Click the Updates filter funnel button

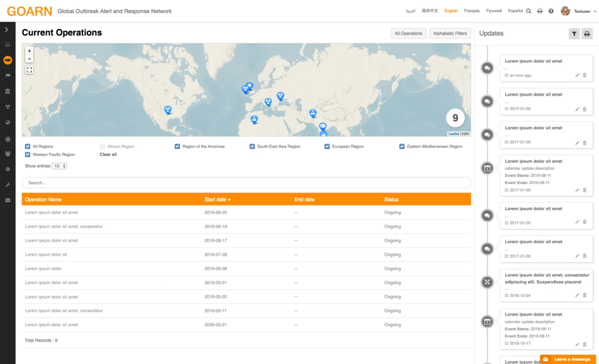pos(574,34)
